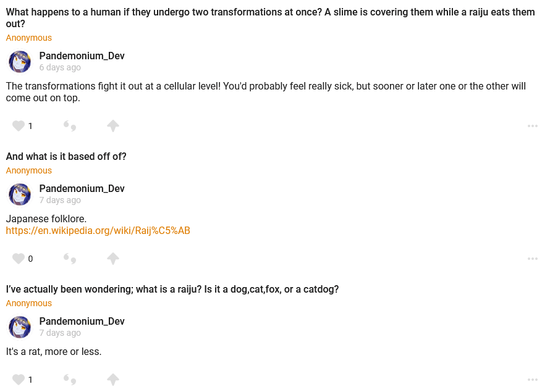The width and height of the screenshot is (550, 392).
Task: Click Pandemonium_Dev avatar on the folklore answer
Action: [20, 194]
